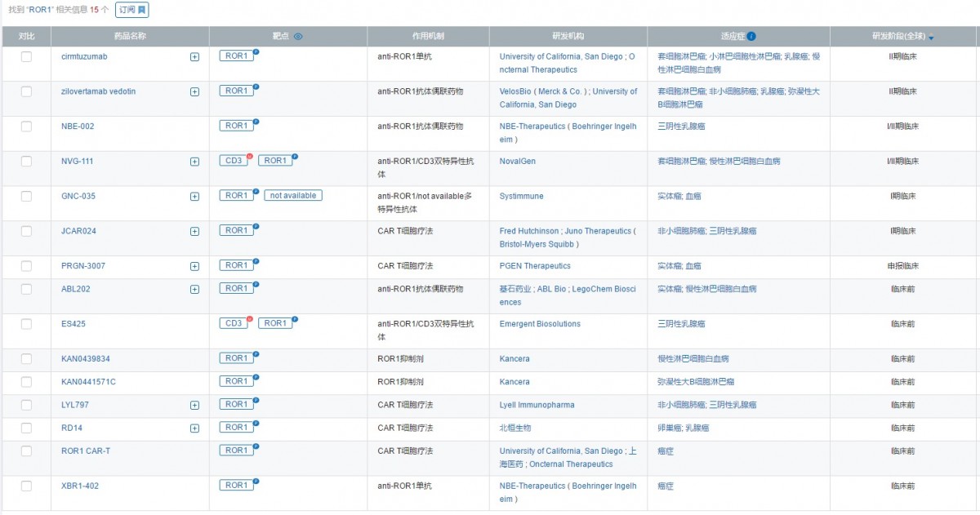Open Lyell Immunopharma organization link
This screenshot has width=980, height=515.
pos(537,405)
